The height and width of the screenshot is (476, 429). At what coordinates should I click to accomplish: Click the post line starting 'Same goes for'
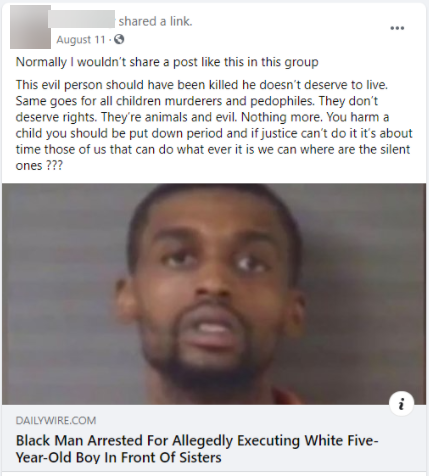197,101
